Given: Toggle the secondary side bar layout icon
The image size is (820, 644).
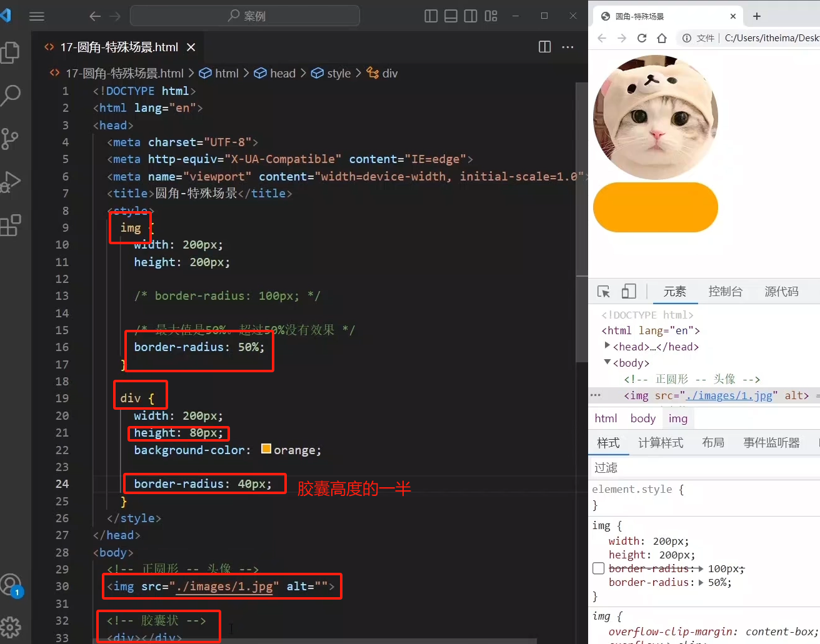Looking at the screenshot, I should pos(471,16).
